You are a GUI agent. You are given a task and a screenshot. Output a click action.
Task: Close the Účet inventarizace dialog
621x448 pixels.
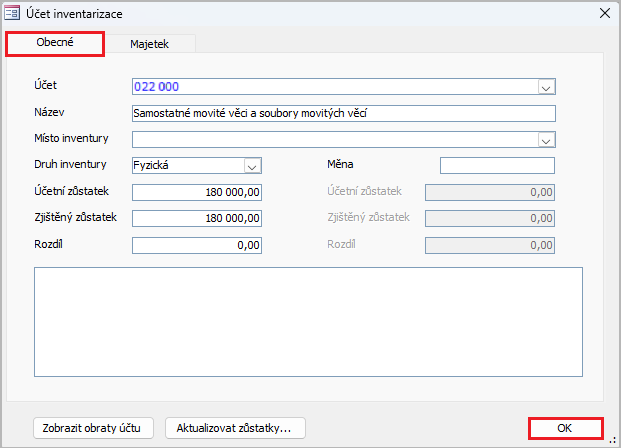(x=603, y=13)
